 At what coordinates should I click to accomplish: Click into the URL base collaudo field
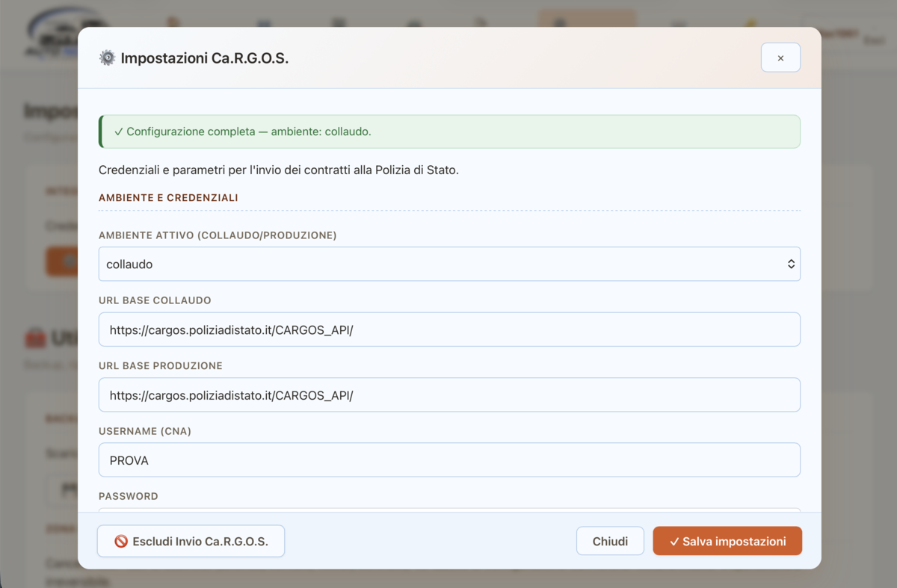(x=449, y=329)
